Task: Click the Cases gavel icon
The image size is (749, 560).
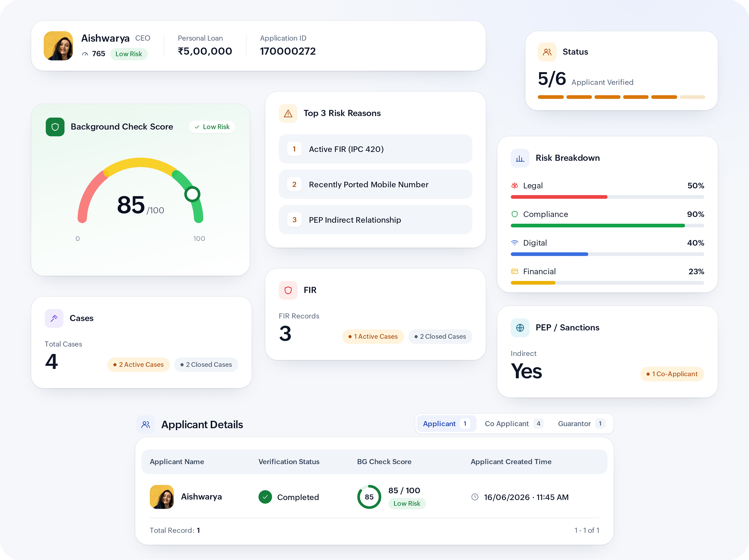Action: tap(54, 318)
